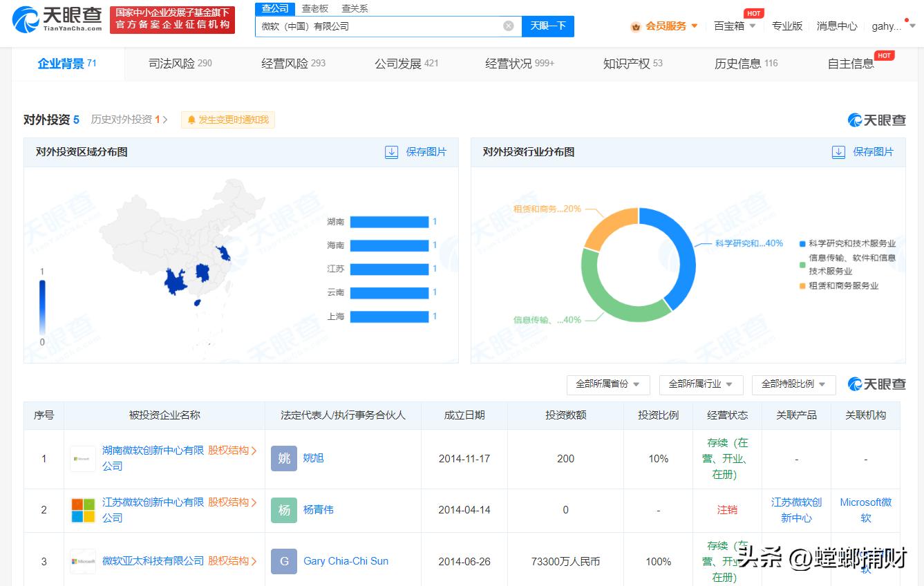
Task: Switch to the 查老板 tab
Action: [x=315, y=8]
